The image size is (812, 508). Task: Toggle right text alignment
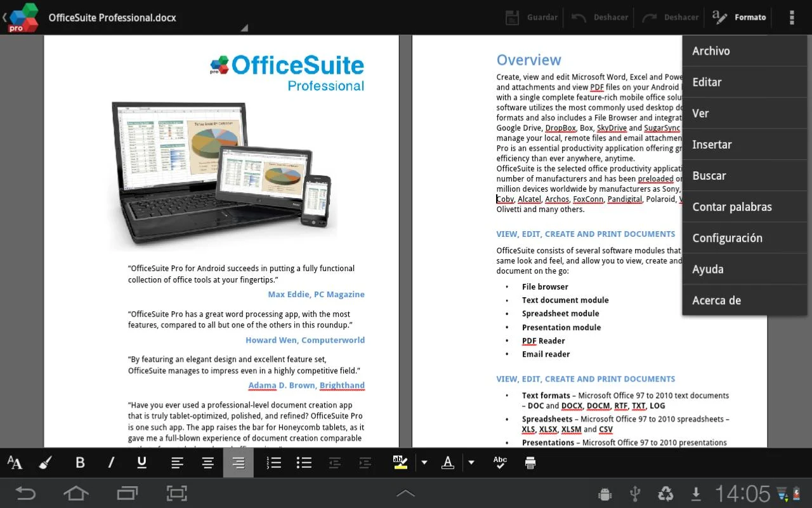(x=239, y=463)
